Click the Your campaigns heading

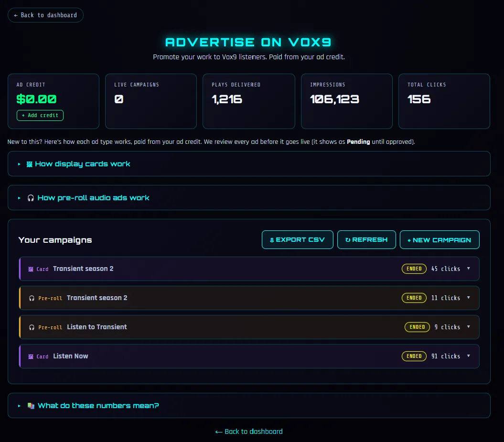55,240
